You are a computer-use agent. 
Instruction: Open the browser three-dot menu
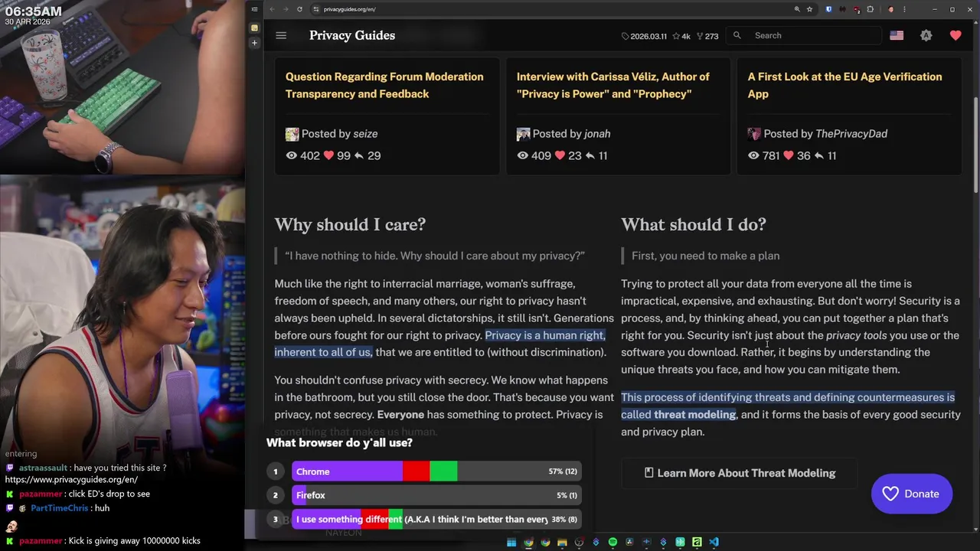click(904, 9)
